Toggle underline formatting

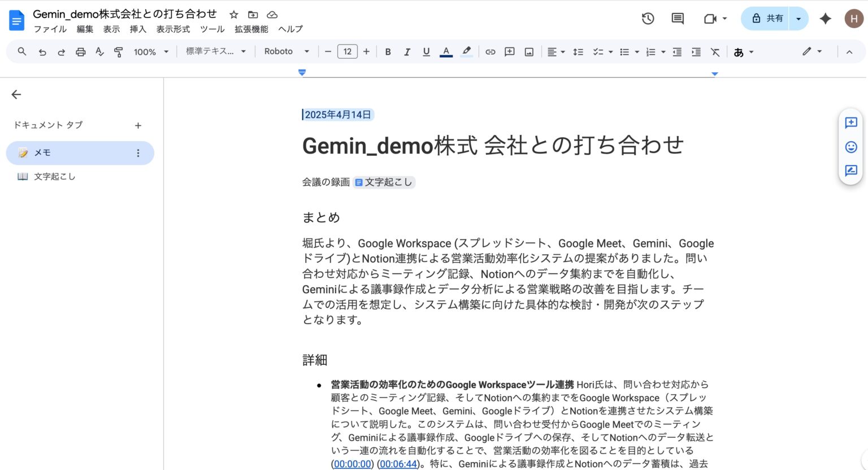pyautogui.click(x=426, y=51)
